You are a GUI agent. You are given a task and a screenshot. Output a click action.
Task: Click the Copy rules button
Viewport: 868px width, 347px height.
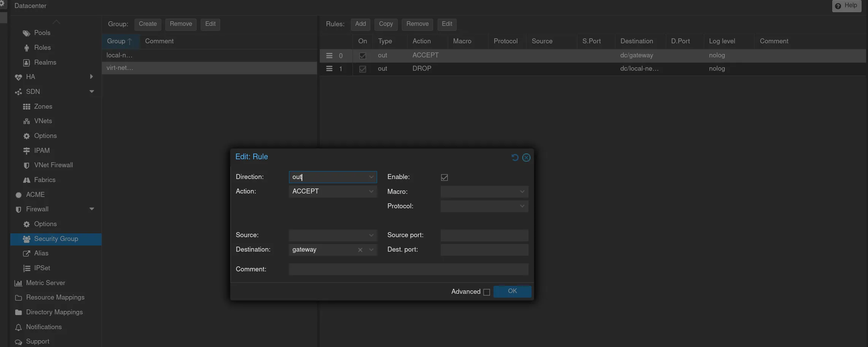[386, 24]
